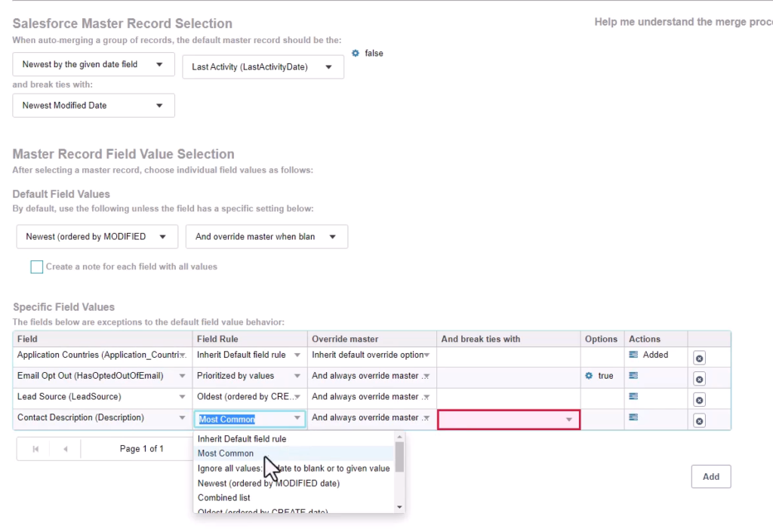Image resolution: width=773 pixels, height=532 pixels.
Task: Click the dropdown list scrollbar thumb
Action: pos(400,457)
